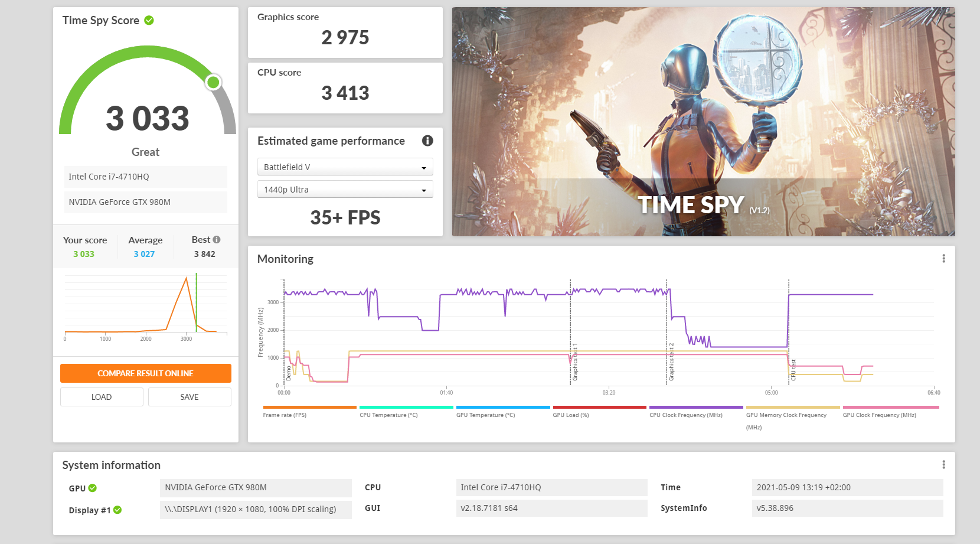Click Intel Core i7-4710HQ below the gauge

146,177
